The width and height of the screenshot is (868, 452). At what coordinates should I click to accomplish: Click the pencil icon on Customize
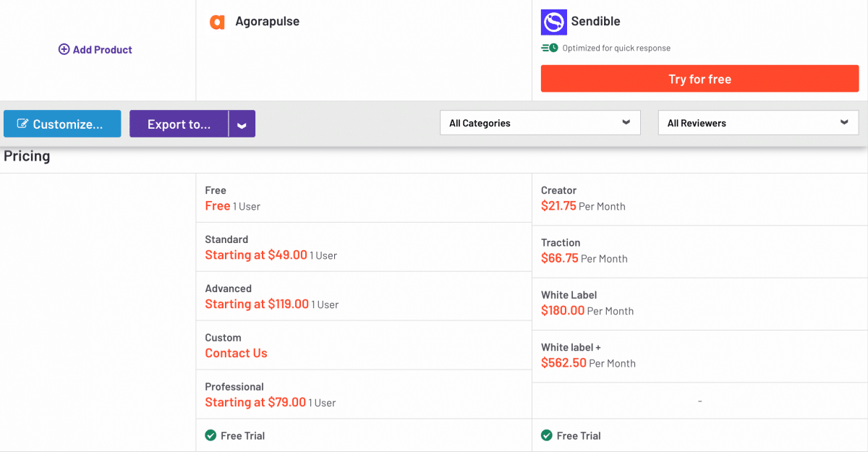point(22,124)
